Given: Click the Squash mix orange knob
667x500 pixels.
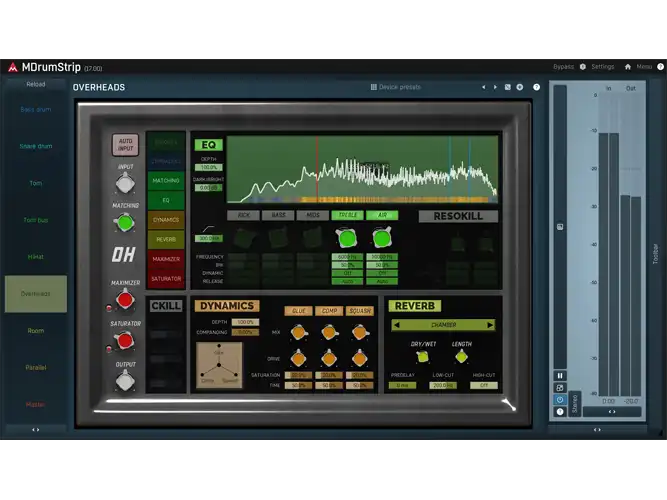Looking at the screenshot, I should coord(360,332).
